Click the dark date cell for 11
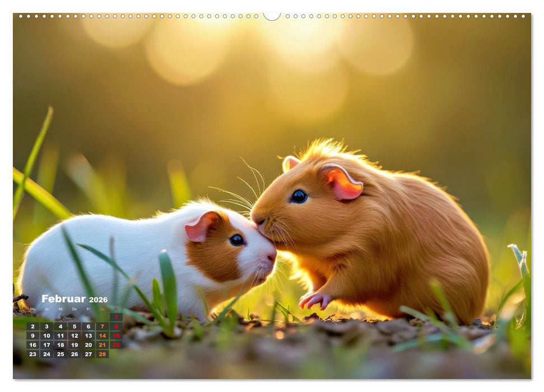This screenshot has height=392, width=544. pos(61,336)
